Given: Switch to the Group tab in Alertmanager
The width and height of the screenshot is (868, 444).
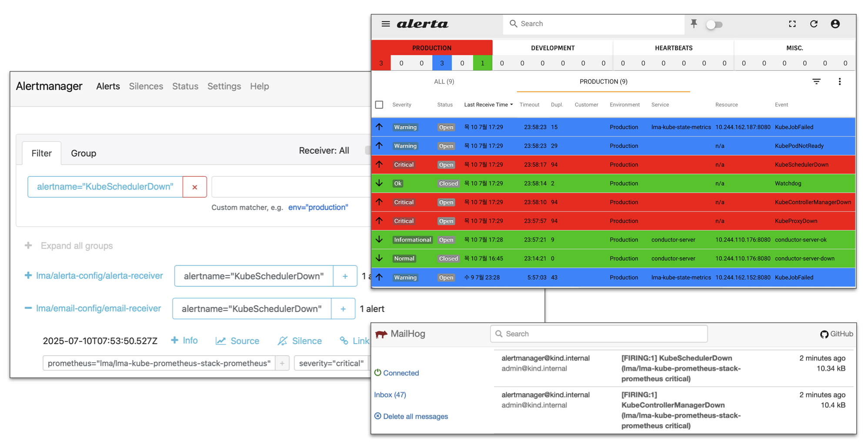Looking at the screenshot, I should coord(83,153).
